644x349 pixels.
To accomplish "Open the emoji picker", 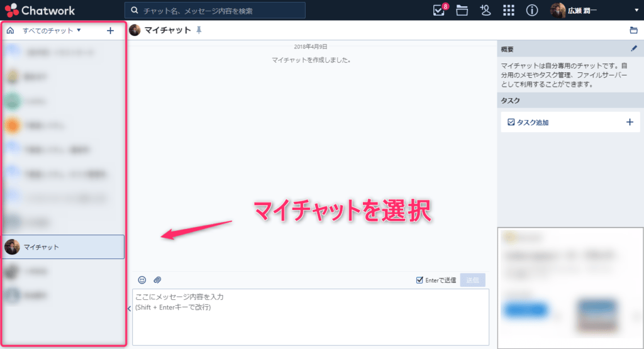I will (x=142, y=280).
